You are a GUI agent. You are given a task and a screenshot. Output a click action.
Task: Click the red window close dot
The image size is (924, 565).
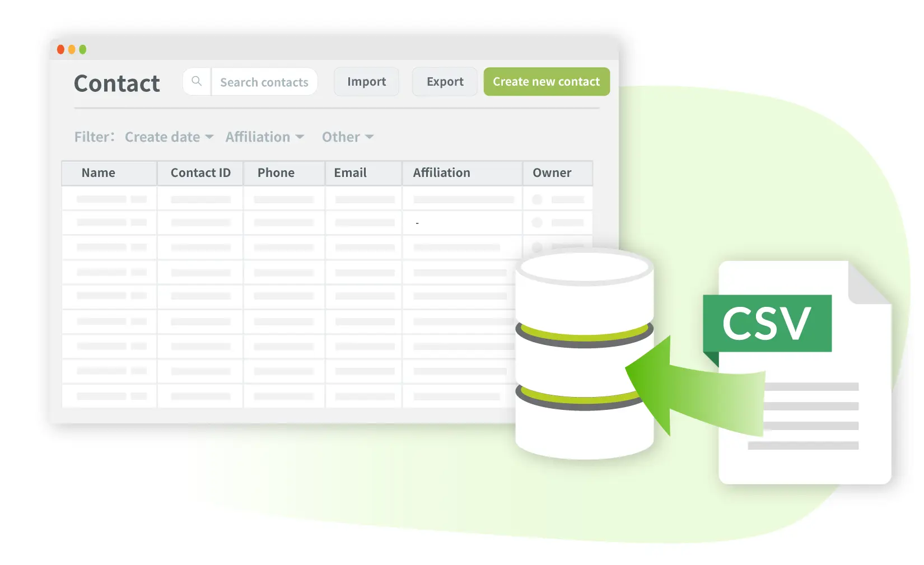(60, 50)
